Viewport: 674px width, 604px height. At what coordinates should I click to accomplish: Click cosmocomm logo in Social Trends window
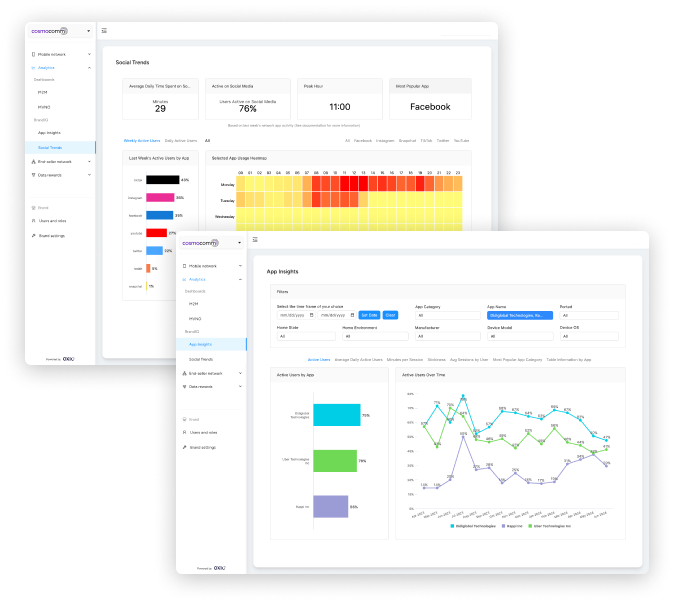[x=49, y=31]
